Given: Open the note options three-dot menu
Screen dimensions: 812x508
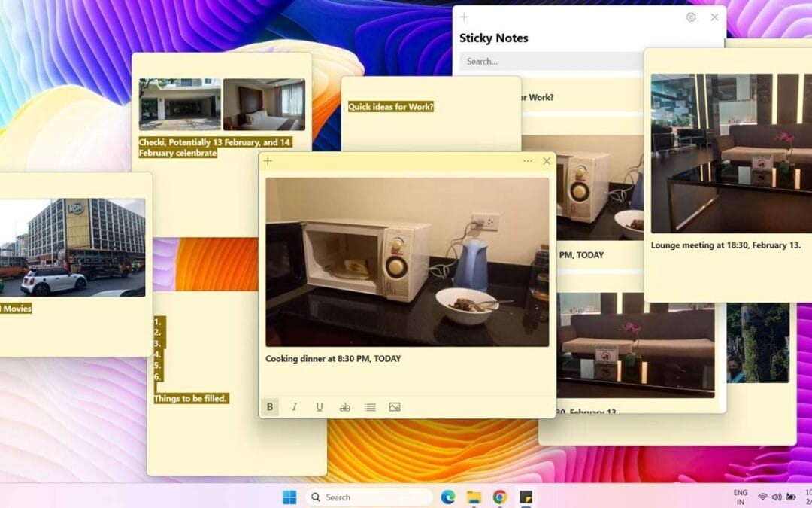Looking at the screenshot, I should 527,160.
